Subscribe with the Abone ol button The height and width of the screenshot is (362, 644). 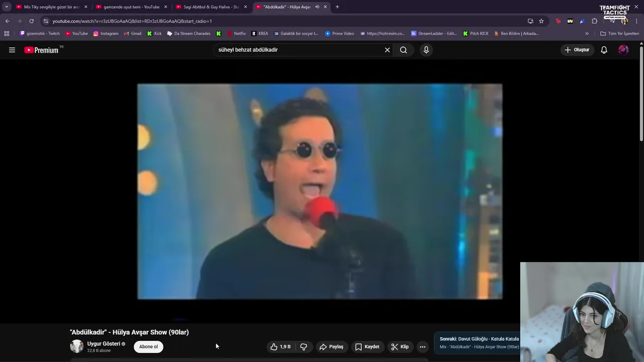pyautogui.click(x=148, y=346)
